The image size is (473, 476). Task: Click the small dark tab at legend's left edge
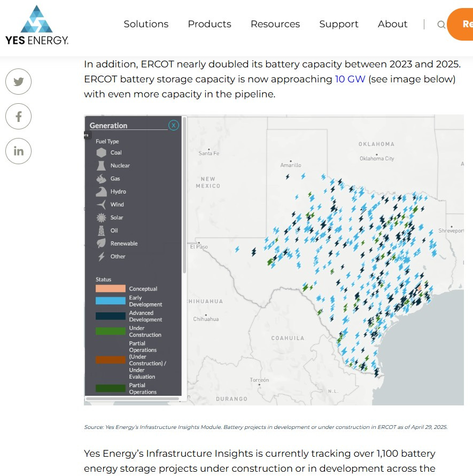tap(87, 135)
